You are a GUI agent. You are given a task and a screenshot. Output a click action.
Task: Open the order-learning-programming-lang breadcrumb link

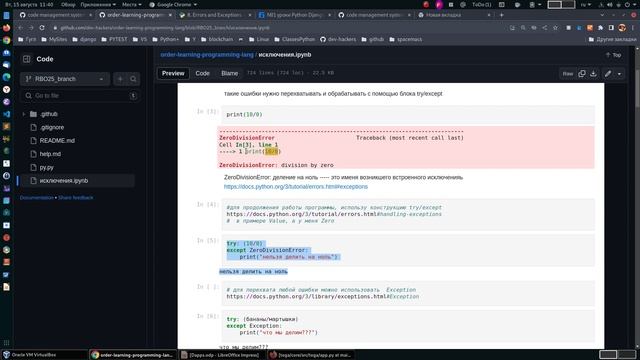click(x=207, y=55)
